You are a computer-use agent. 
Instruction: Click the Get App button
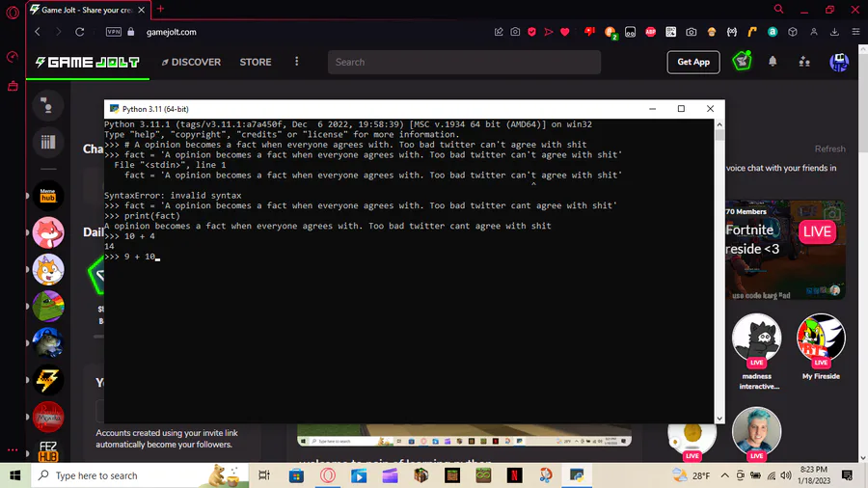(693, 62)
